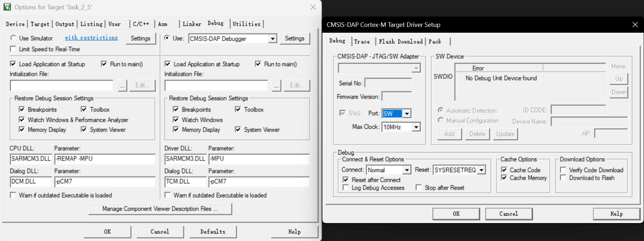Viewport: 644px width, 241px height.
Task: Switch to the C/C++ tab
Action: [x=141, y=24]
